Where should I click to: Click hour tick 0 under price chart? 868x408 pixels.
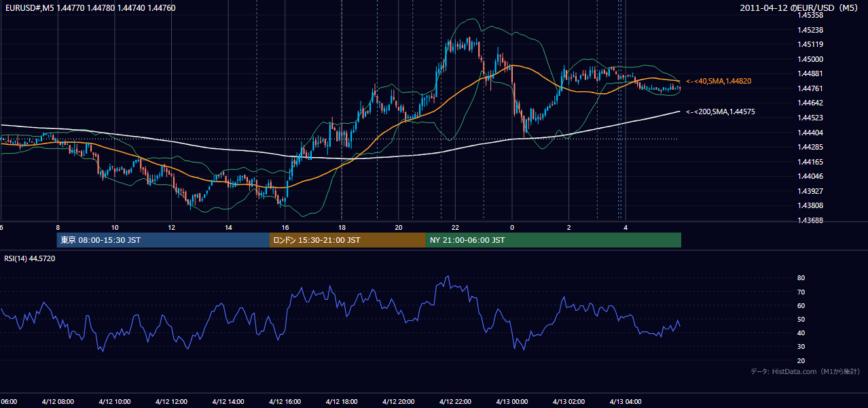[x=512, y=227]
